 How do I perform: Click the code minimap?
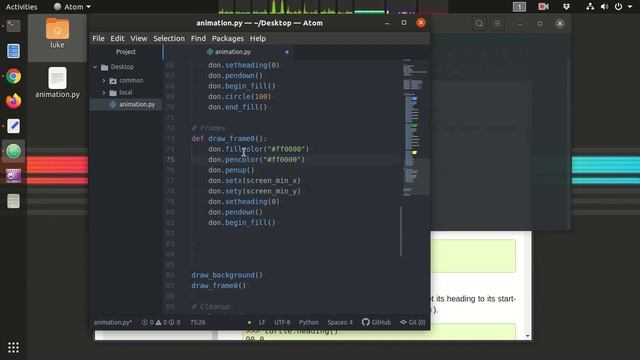415,129
